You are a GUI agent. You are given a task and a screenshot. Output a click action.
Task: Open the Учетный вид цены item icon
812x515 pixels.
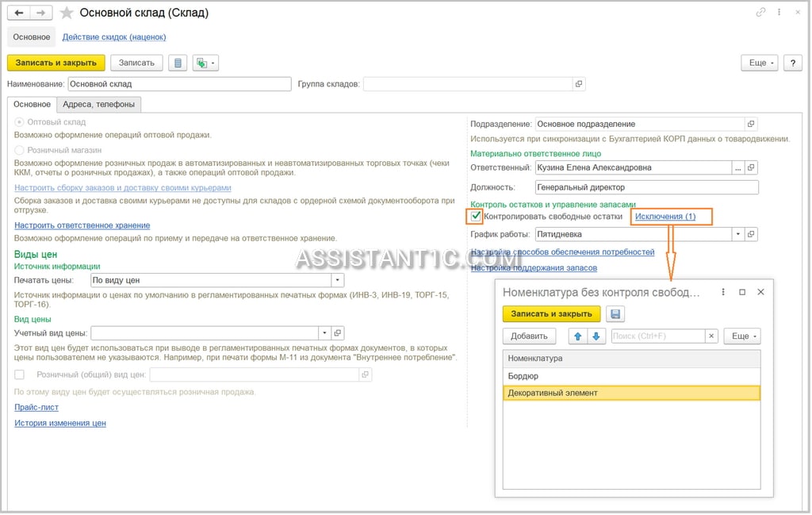click(x=338, y=332)
